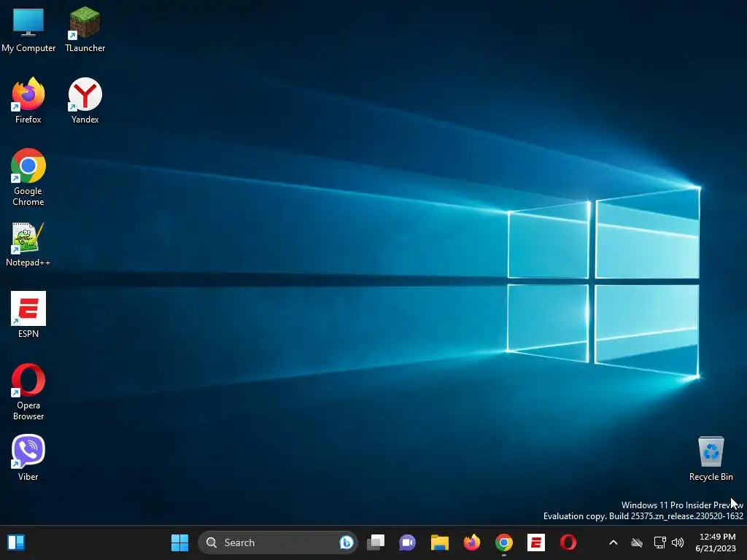The width and height of the screenshot is (747, 560).
Task: Open Task View from the taskbar
Action: coord(376,542)
